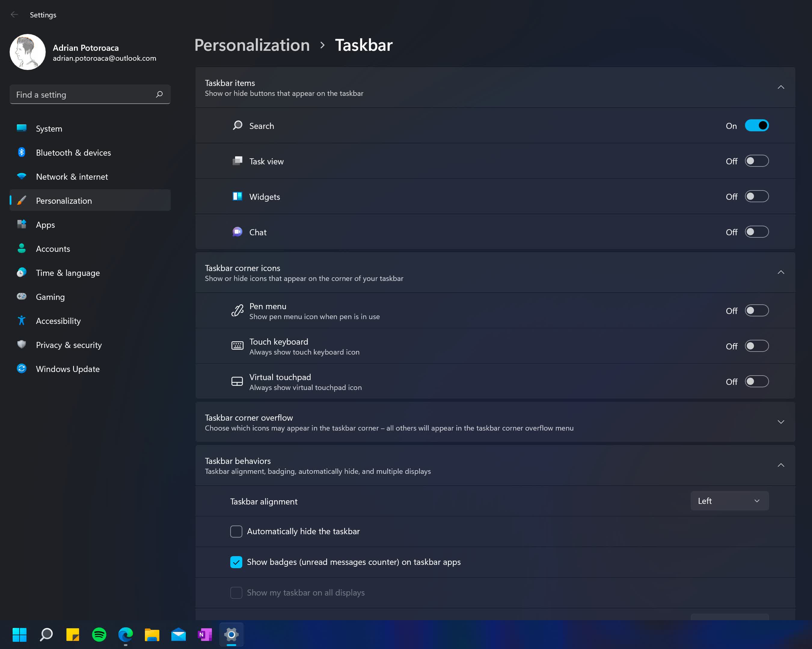Click the back arrow beside Settings title
Viewport: 812px width, 649px height.
pos(14,15)
